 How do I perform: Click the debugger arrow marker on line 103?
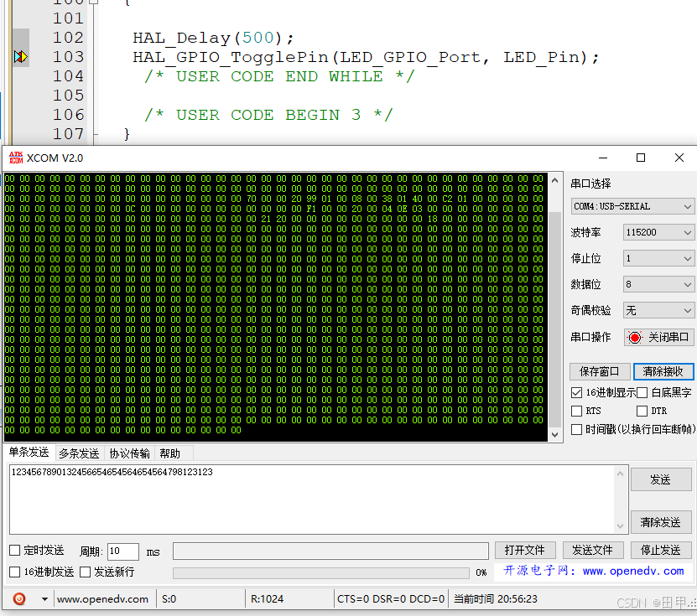tap(20, 57)
